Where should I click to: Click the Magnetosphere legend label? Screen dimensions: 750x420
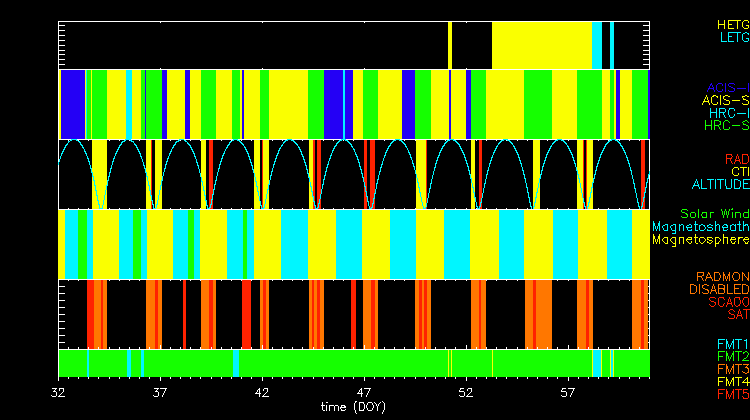[x=700, y=240]
